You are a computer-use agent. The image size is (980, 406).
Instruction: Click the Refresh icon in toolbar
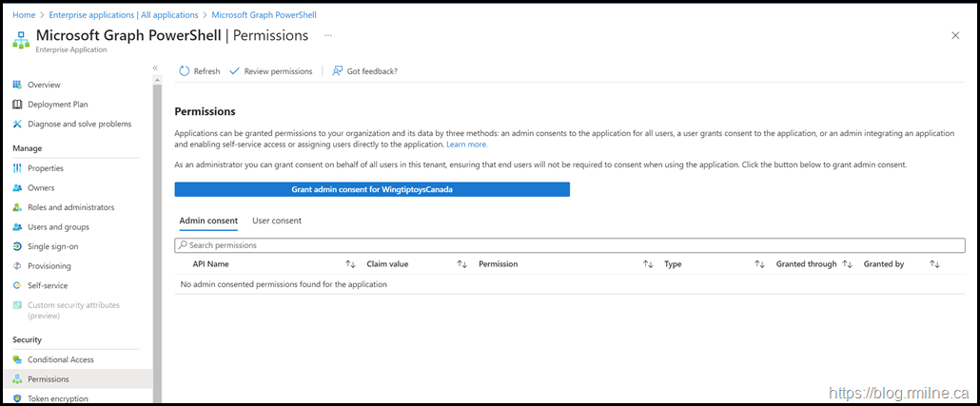coord(185,71)
